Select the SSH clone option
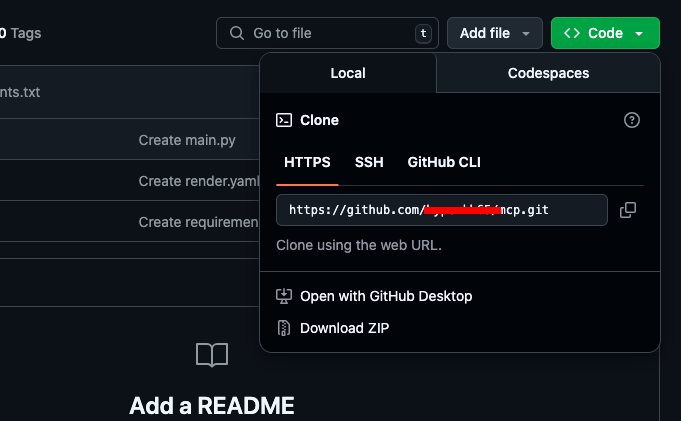The image size is (681, 421). (369, 162)
